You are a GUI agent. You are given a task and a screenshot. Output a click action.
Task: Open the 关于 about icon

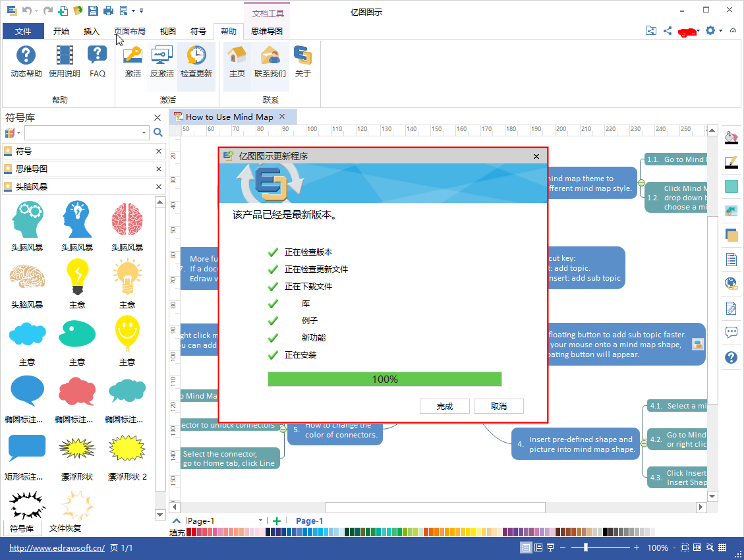click(x=302, y=62)
